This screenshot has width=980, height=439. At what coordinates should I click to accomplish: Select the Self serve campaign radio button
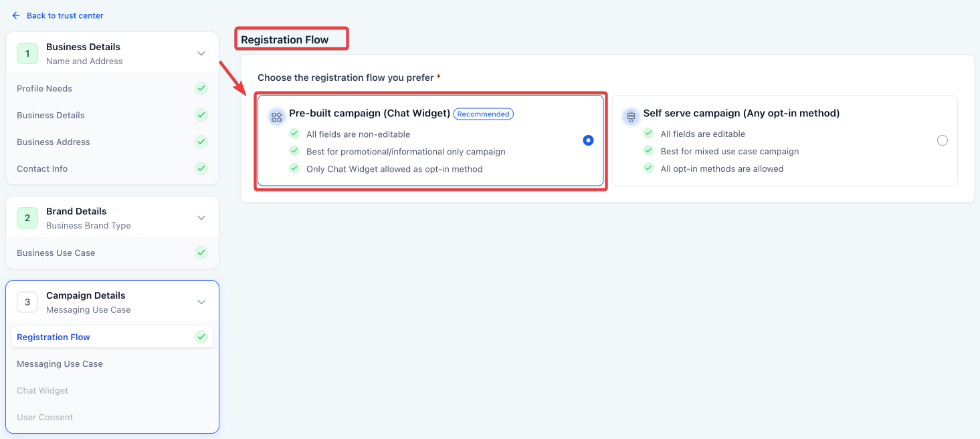click(x=943, y=140)
